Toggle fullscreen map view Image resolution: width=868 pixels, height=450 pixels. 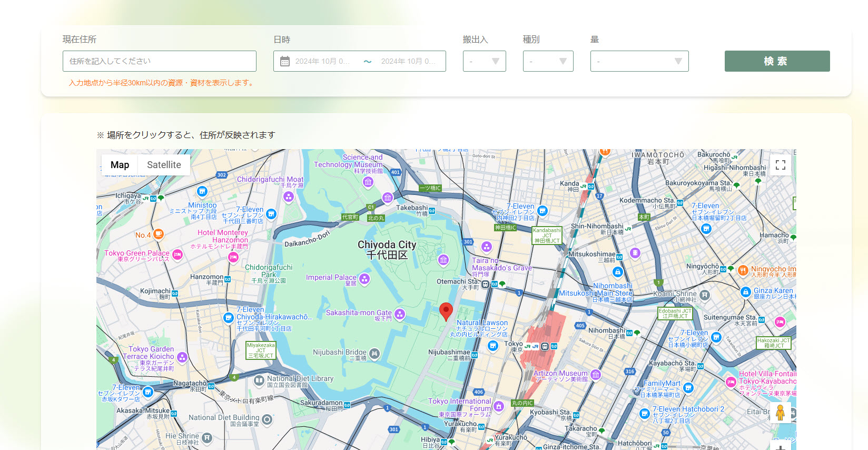(780, 165)
